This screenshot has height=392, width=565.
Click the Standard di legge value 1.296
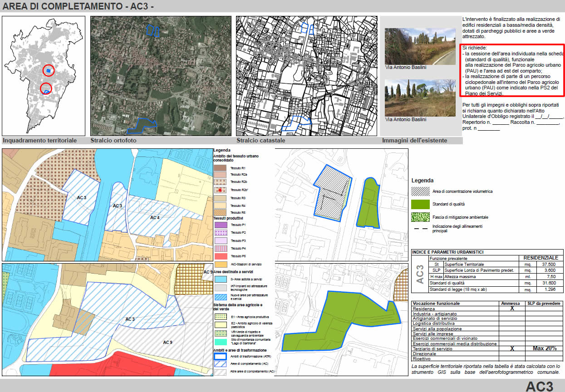(549, 289)
